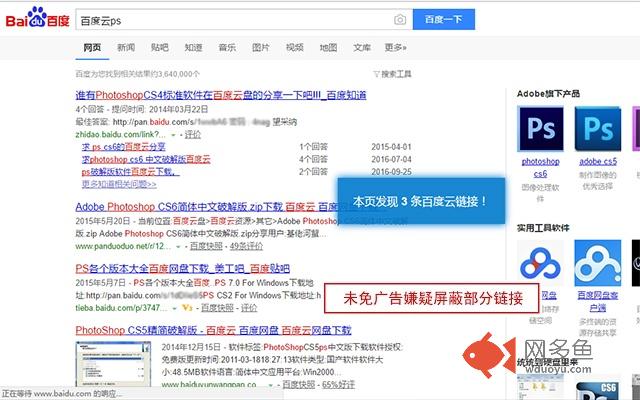Switch to the 新闻 tab
Screen dimensions: 640x400
click(x=126, y=47)
